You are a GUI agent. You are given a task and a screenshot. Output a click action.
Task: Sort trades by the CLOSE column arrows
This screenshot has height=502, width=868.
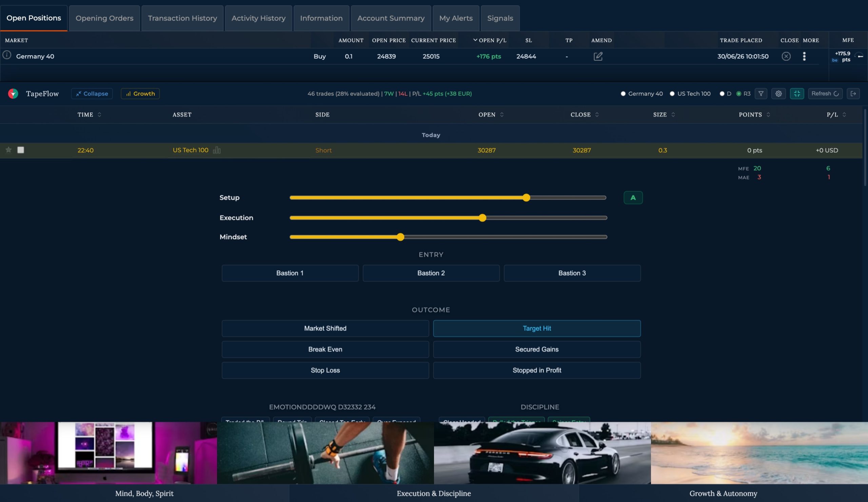(597, 115)
